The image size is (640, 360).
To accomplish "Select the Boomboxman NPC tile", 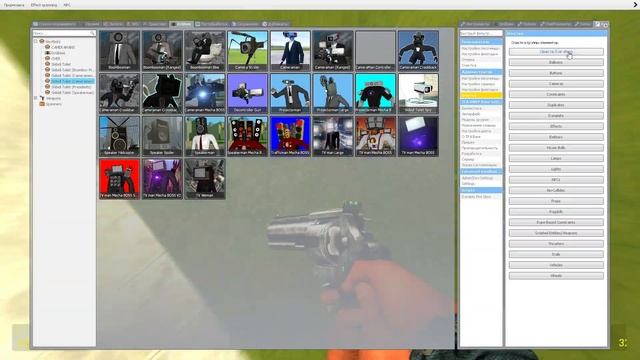I will 119,51.
